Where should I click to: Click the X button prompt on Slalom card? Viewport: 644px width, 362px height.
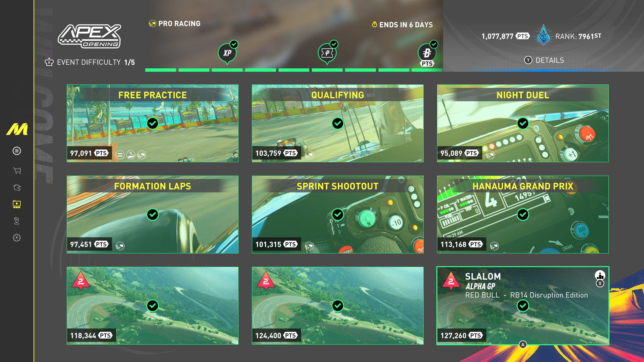[x=600, y=284]
